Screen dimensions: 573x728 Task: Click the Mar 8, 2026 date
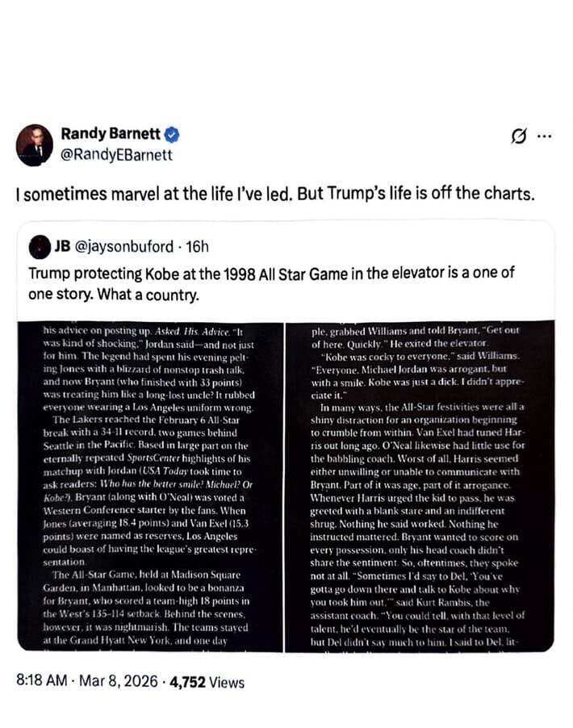click(x=119, y=681)
